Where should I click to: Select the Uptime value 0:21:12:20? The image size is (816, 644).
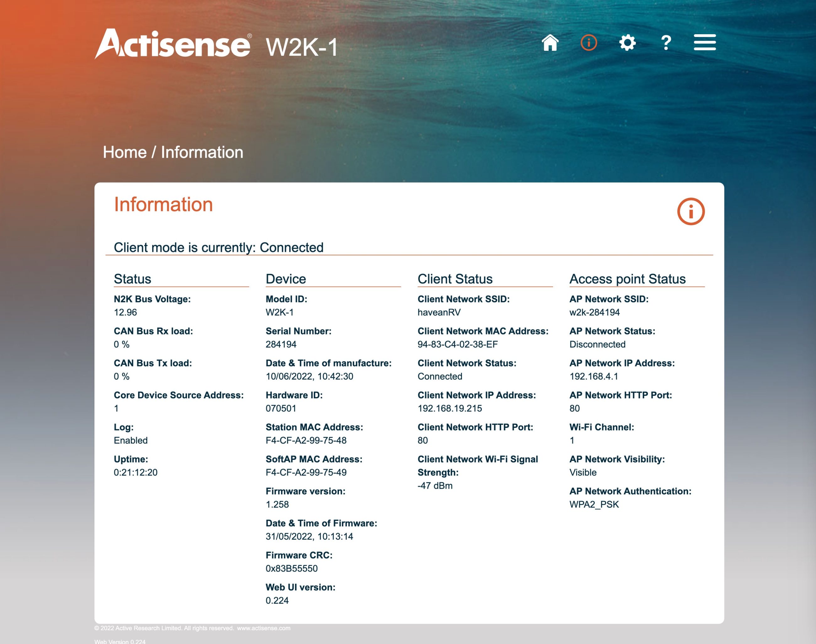pos(136,472)
